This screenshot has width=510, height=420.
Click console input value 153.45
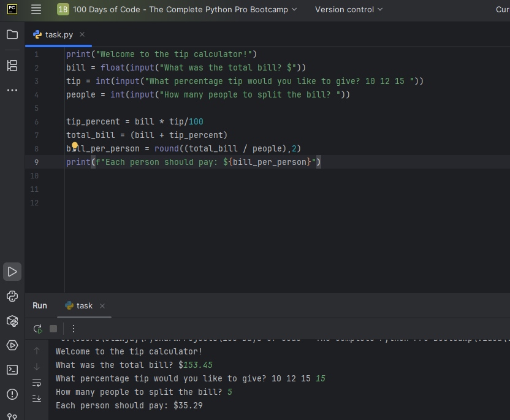point(198,365)
